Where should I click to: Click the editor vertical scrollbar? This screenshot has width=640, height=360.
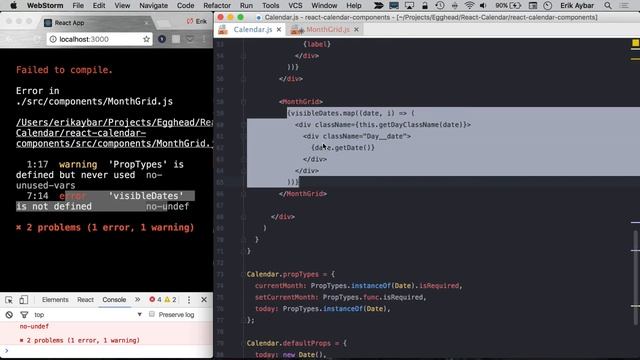pyautogui.click(x=636, y=278)
